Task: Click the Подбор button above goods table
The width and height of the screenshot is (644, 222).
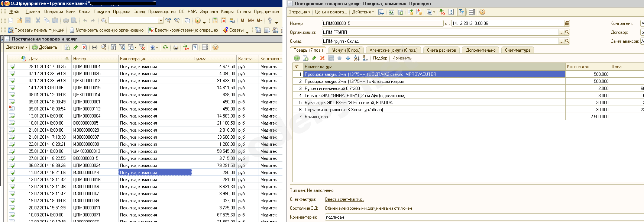Action: coord(380,58)
